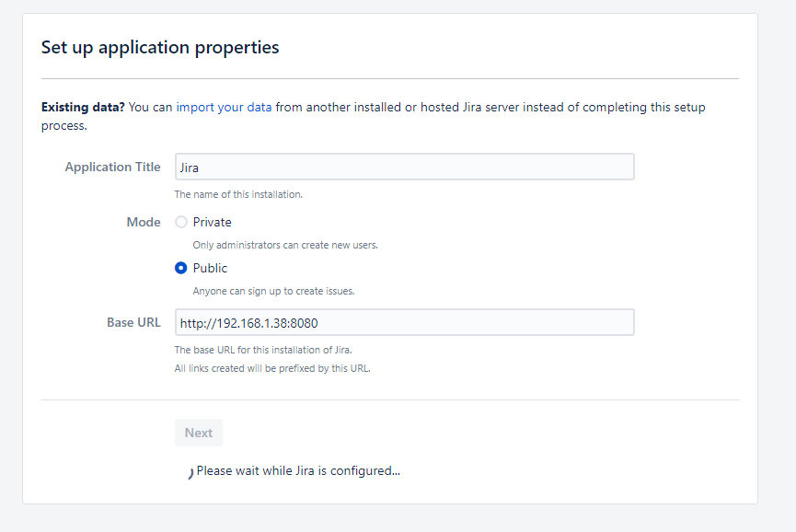Click the bold 'Existing data?' text
This screenshot has height=532, width=796.
(83, 107)
